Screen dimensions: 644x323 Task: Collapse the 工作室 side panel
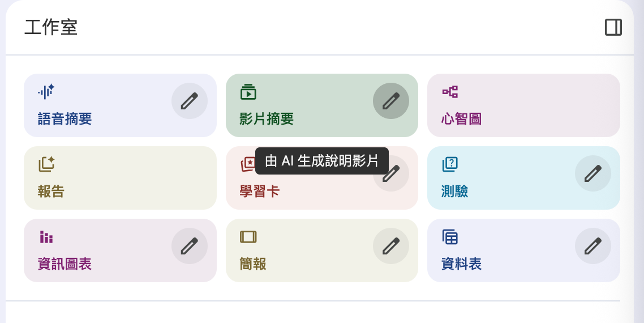613,27
